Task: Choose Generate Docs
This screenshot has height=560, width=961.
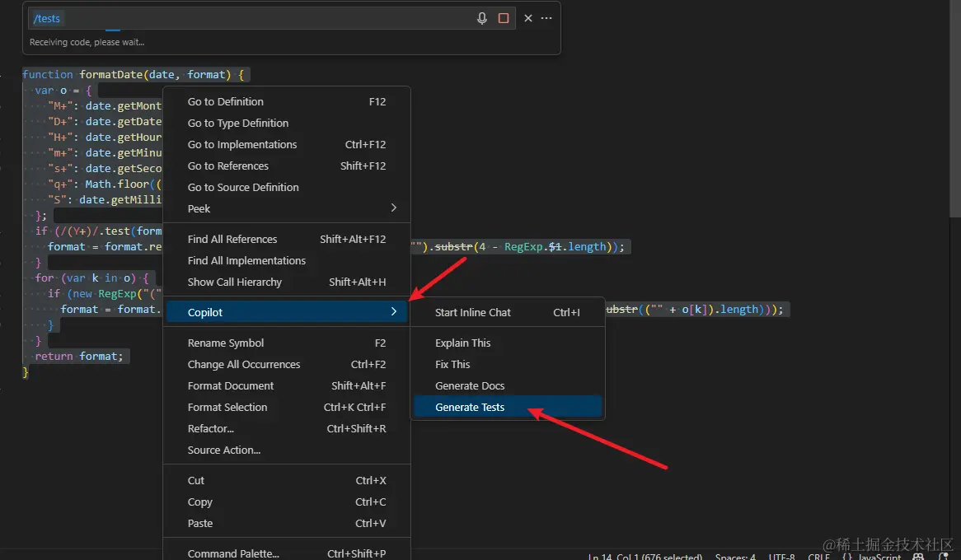Action: pos(508,386)
